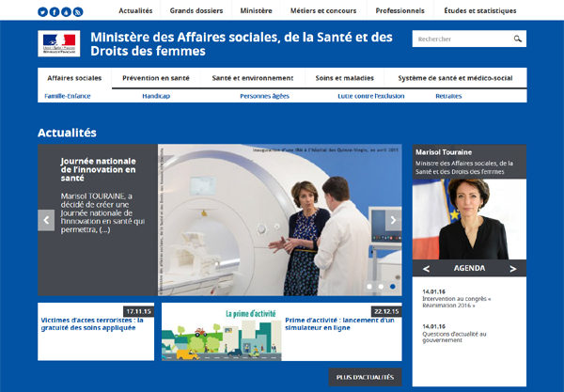
Task: Select the first carousel dot indicator
Action: [x=369, y=287]
